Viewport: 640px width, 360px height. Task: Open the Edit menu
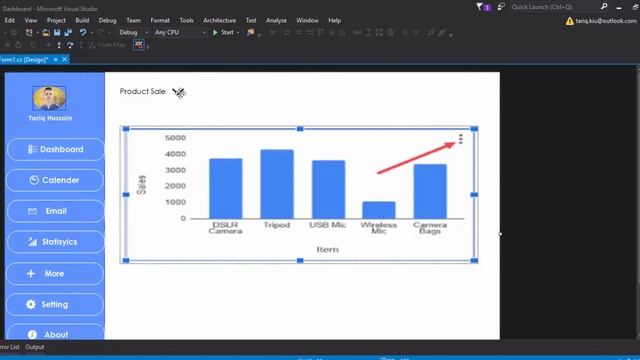[x=10, y=20]
